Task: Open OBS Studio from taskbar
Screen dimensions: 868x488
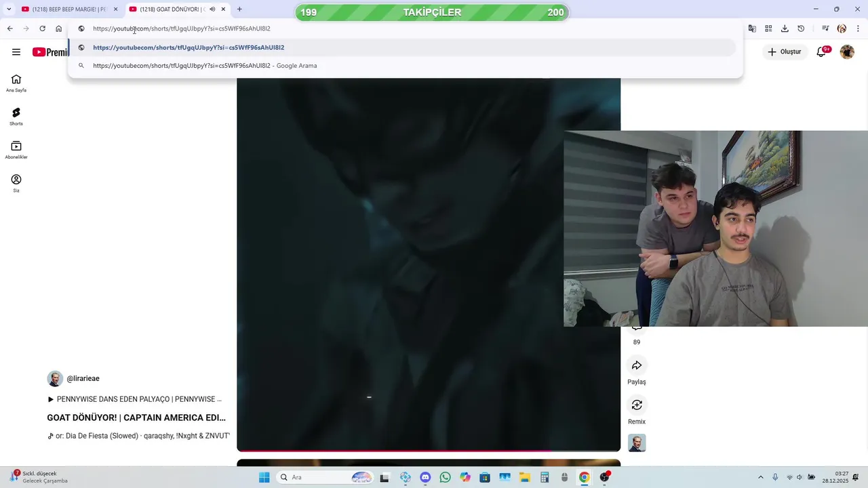Action: point(604,477)
